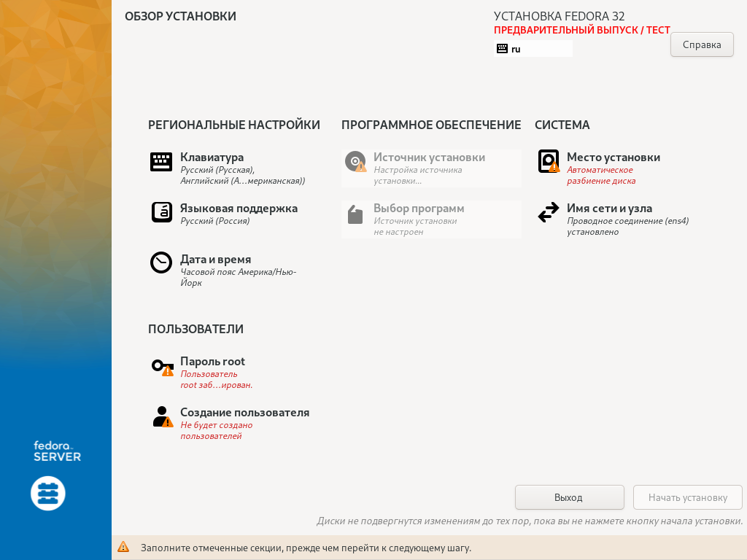Click the keyboard layout icon next to ru
747x560 pixels.
502,49
